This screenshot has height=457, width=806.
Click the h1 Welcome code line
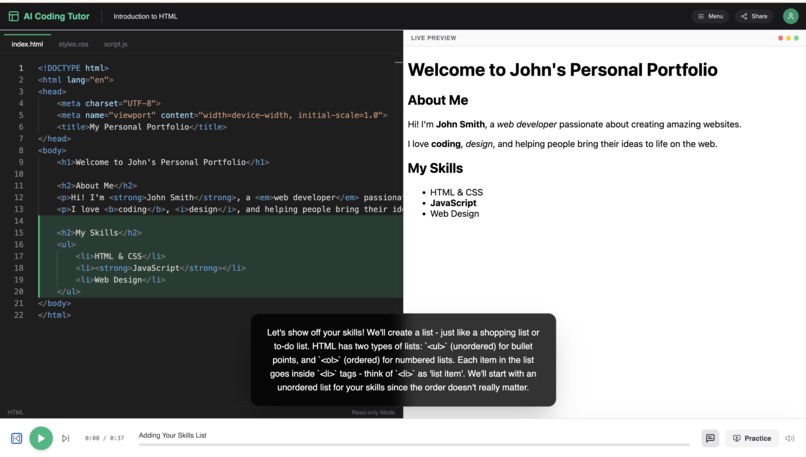click(163, 162)
